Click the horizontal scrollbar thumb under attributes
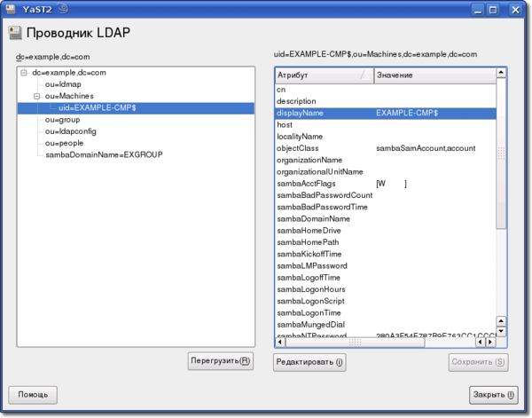Screen dimensions: 532x418 [x=355, y=342]
